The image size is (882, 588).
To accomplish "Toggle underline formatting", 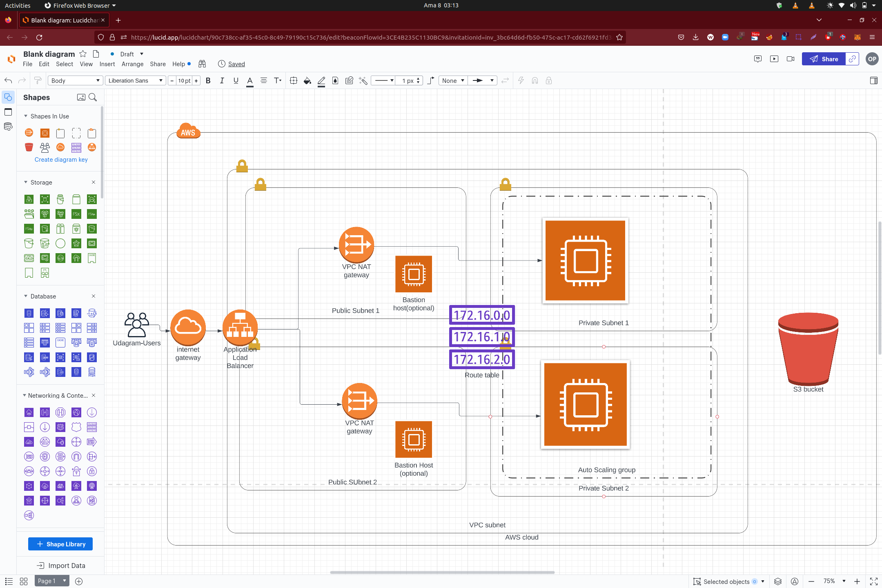I will [236, 80].
